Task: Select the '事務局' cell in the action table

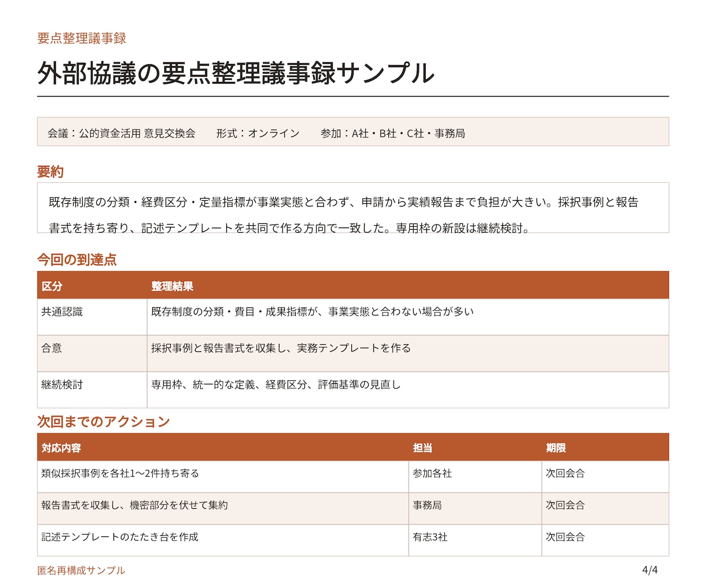Action: point(475,508)
